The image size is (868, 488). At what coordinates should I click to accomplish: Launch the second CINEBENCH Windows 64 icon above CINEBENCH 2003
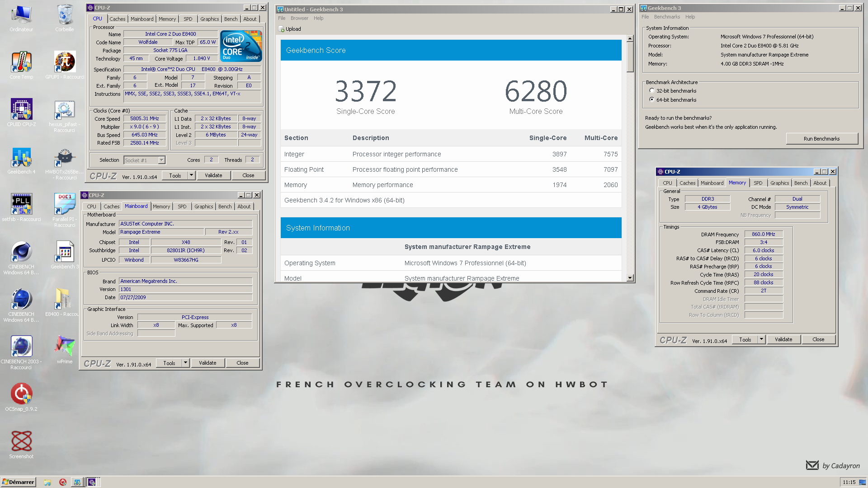tap(21, 305)
